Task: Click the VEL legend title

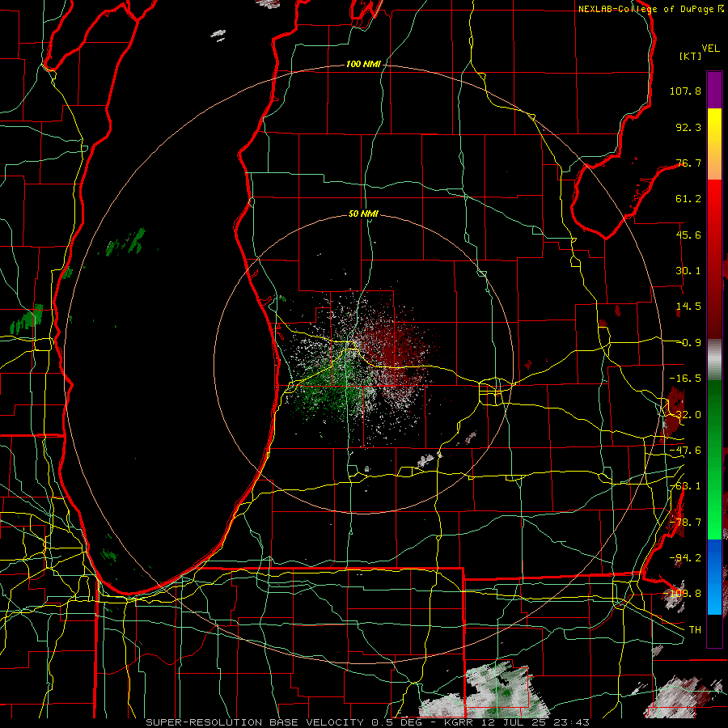Action: pos(710,48)
